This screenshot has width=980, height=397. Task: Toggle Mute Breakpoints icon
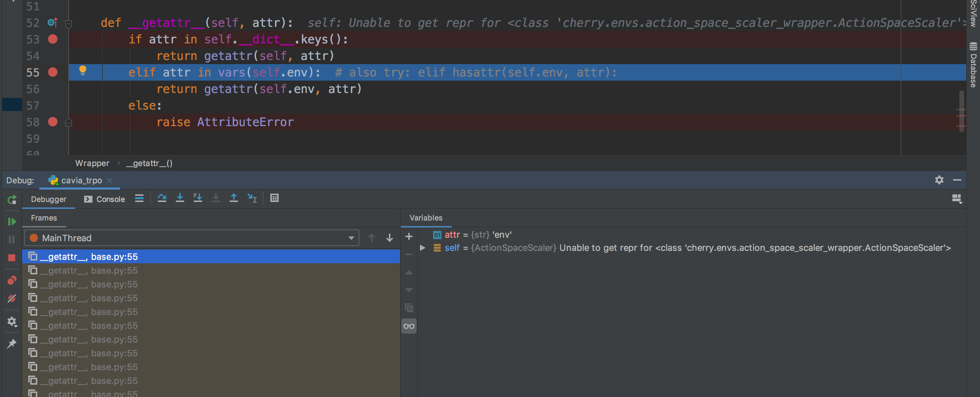click(12, 298)
